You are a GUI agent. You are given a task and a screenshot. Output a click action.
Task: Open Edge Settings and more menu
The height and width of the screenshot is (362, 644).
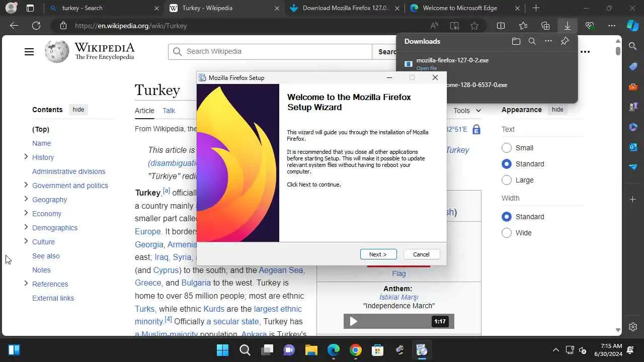[612, 26]
